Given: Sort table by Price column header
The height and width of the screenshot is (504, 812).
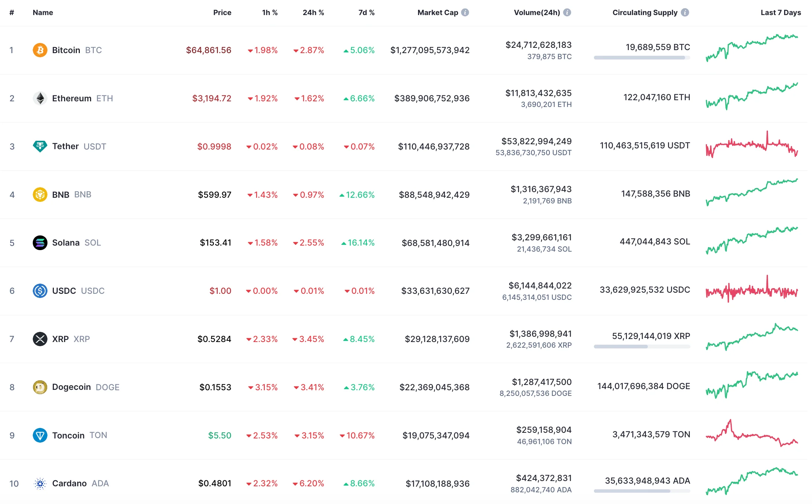Looking at the screenshot, I should [222, 12].
